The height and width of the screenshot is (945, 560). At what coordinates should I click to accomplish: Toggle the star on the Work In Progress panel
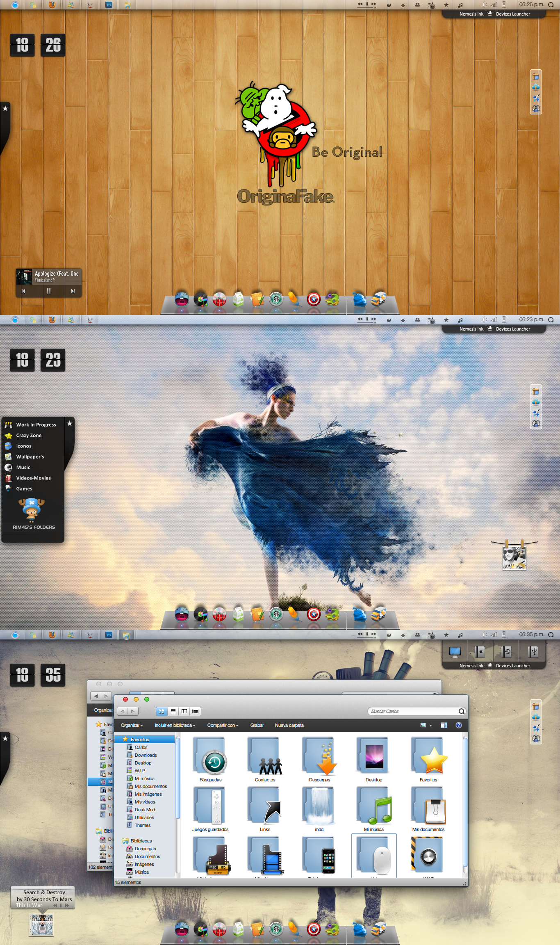tap(70, 423)
